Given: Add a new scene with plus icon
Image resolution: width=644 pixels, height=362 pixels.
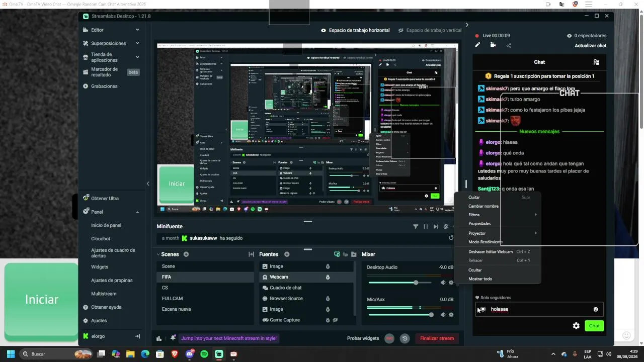Looking at the screenshot, I should pos(186,254).
